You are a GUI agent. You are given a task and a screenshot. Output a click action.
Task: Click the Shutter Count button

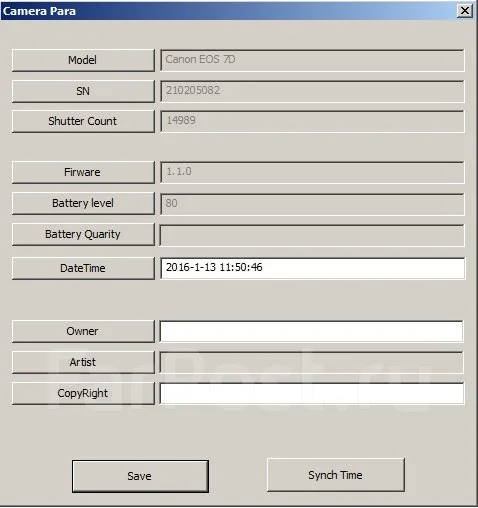point(83,121)
